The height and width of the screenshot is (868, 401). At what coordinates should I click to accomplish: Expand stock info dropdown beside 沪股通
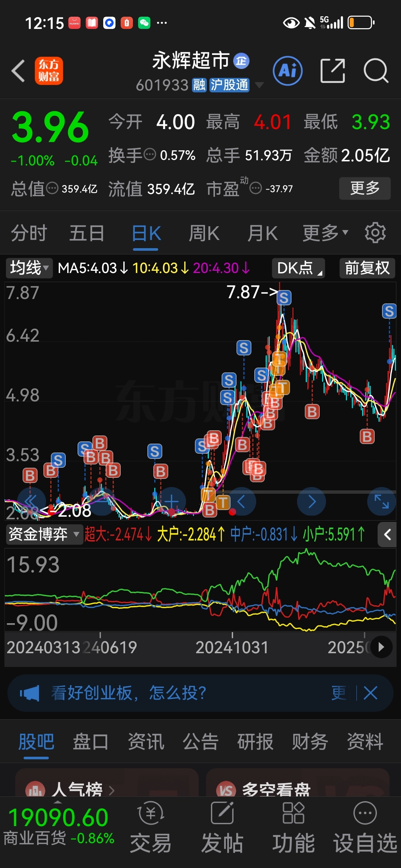tap(259, 85)
